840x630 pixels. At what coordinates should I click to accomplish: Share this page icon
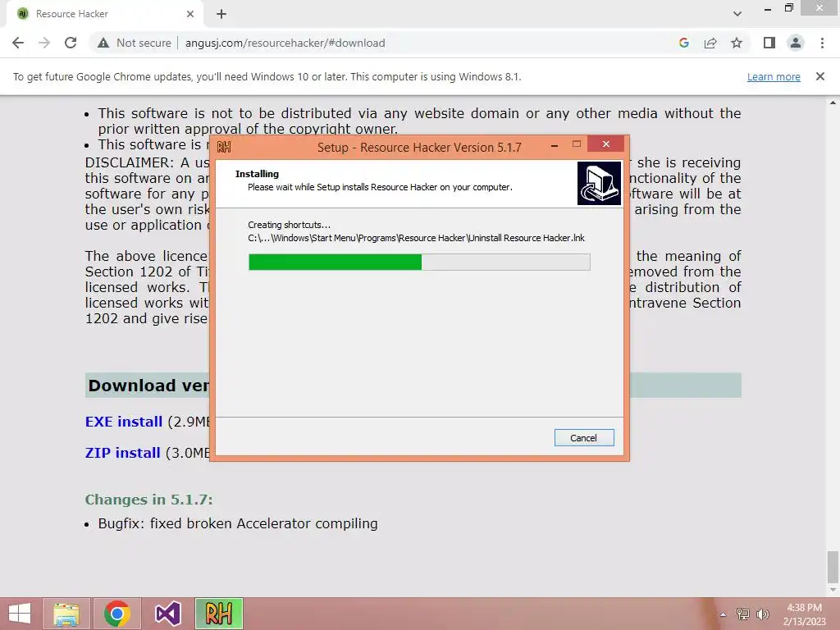tap(710, 43)
